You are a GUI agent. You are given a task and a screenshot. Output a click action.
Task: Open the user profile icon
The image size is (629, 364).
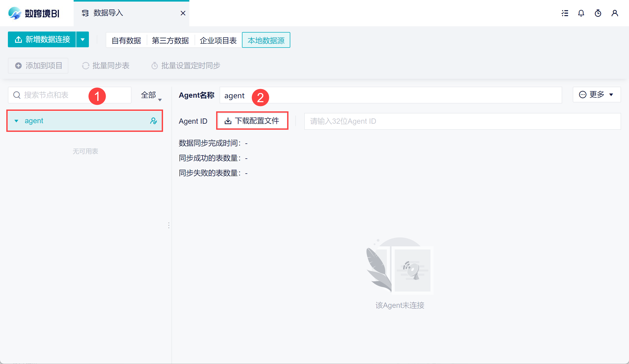point(615,13)
